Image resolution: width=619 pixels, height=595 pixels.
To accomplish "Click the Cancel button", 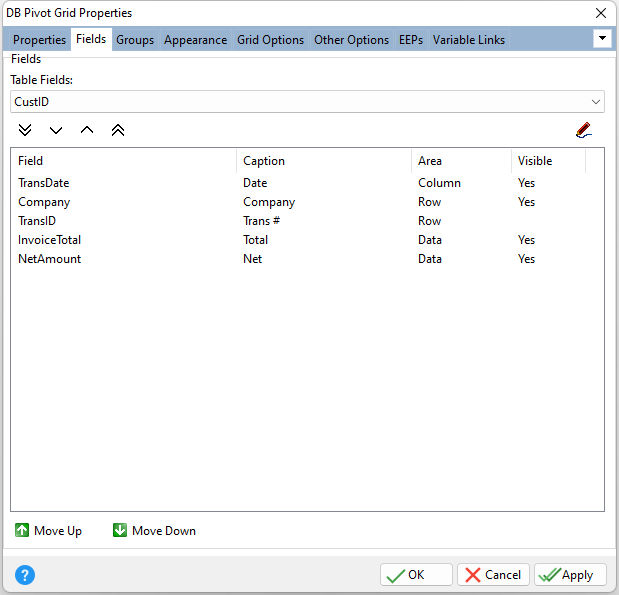I will point(493,574).
